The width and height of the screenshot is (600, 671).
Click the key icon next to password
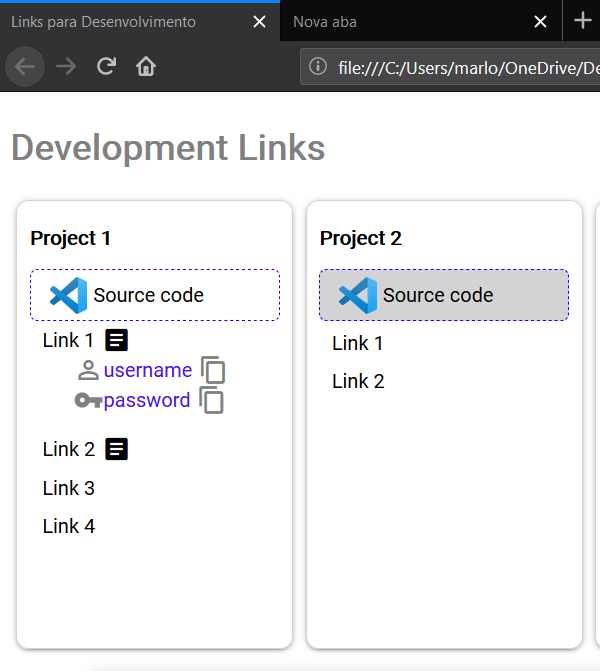pyautogui.click(x=88, y=401)
